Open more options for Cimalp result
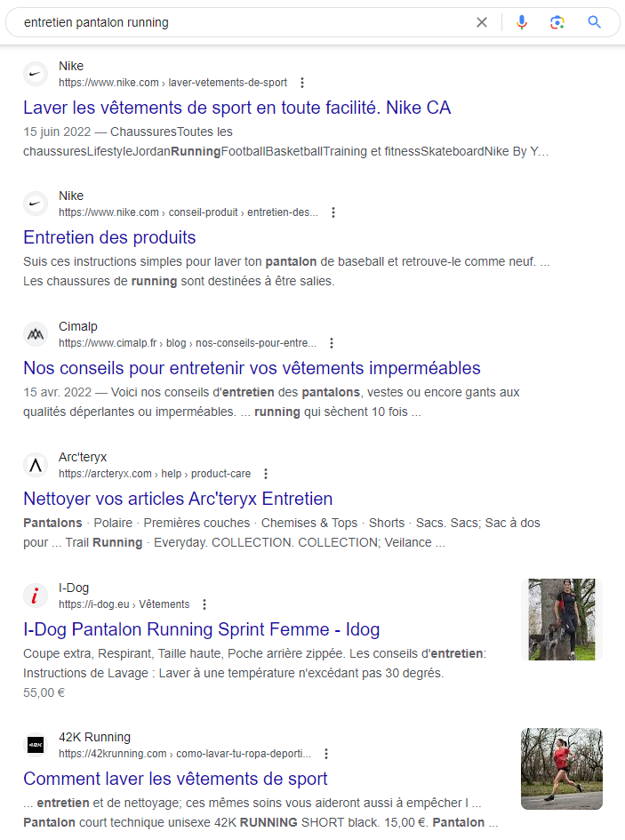 coord(332,343)
